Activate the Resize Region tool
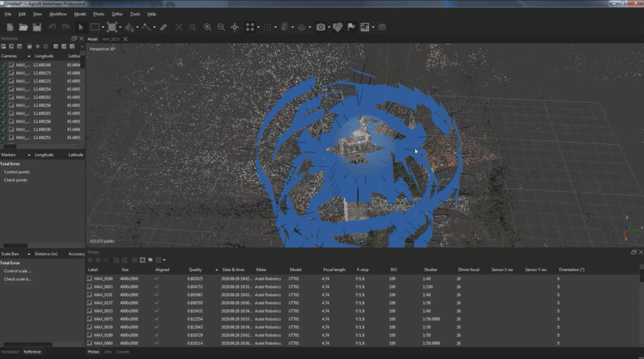Image resolution: width=644 pixels, height=359 pixels. click(112, 27)
